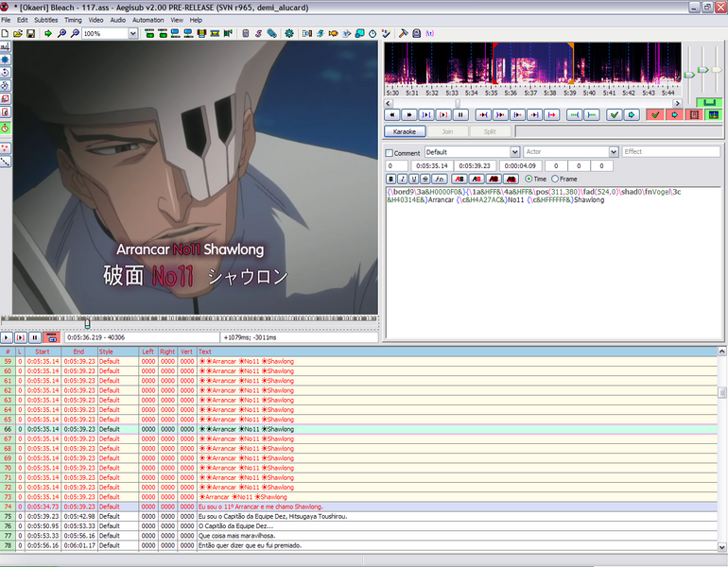Screen dimensions: 728x567
Task: Click the start time field 0:05:35.14
Action: click(432, 165)
